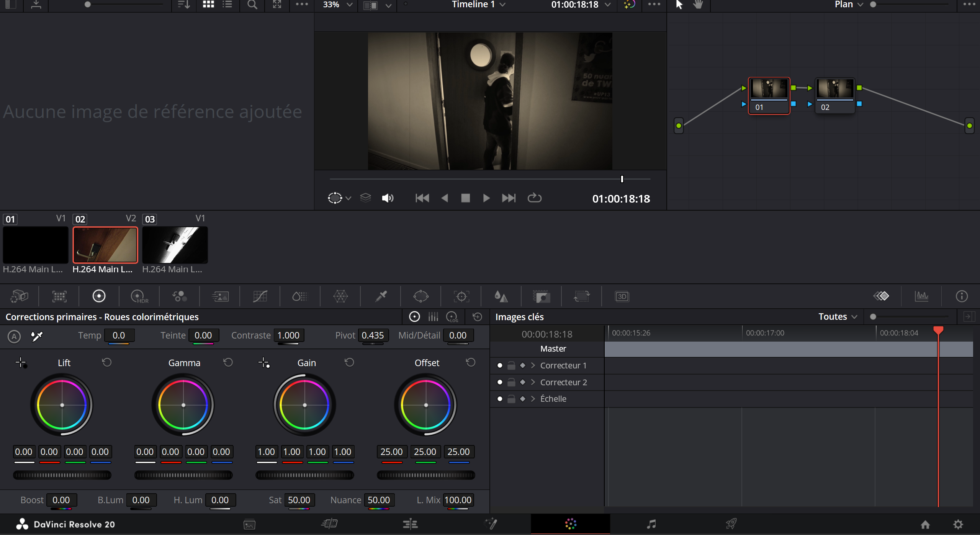Toggle Correcteur 1 keyframe enable dot
This screenshot has height=535, width=980.
(x=499, y=365)
